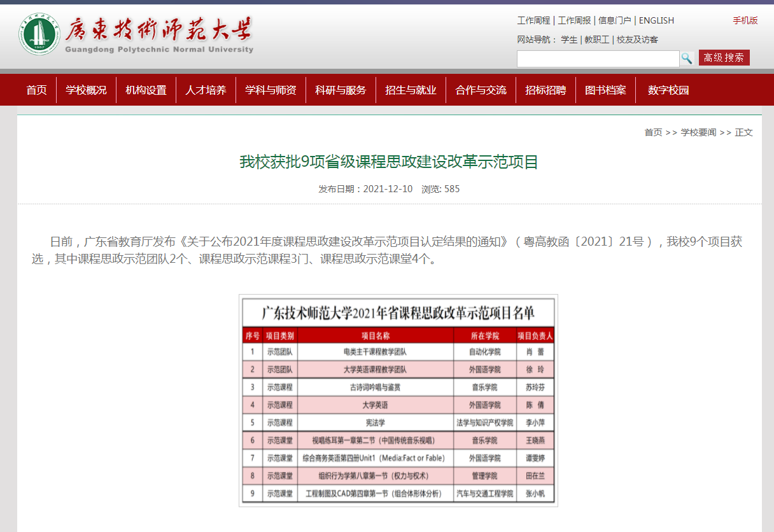
Task: Click the 教职工 site navigation link
Action: click(596, 39)
